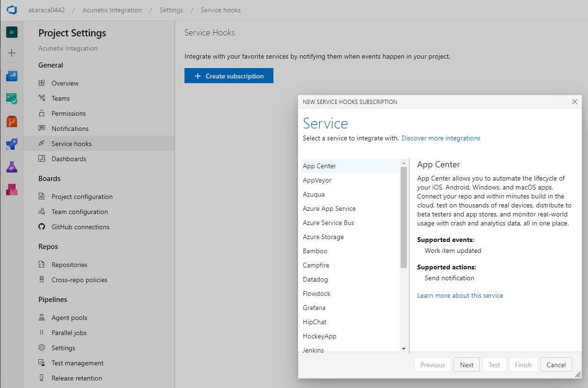
Task: Click the plus icon in left rail
Action: [x=12, y=53]
